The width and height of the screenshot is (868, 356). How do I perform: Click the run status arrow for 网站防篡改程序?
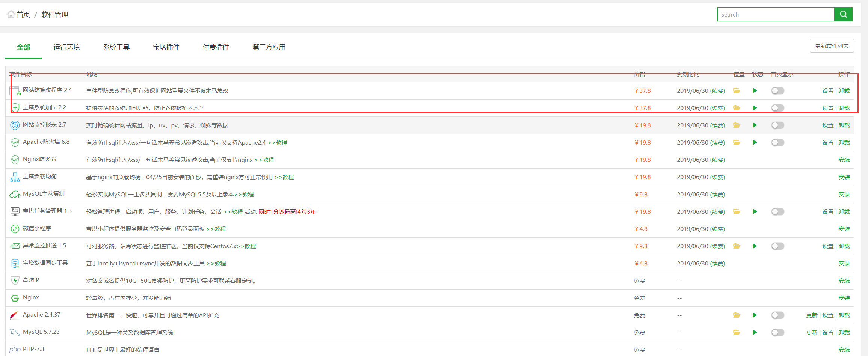pos(755,91)
